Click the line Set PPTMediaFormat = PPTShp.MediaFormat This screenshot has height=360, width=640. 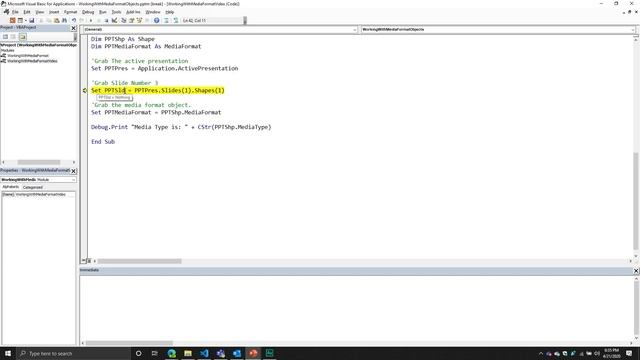[x=156, y=112]
